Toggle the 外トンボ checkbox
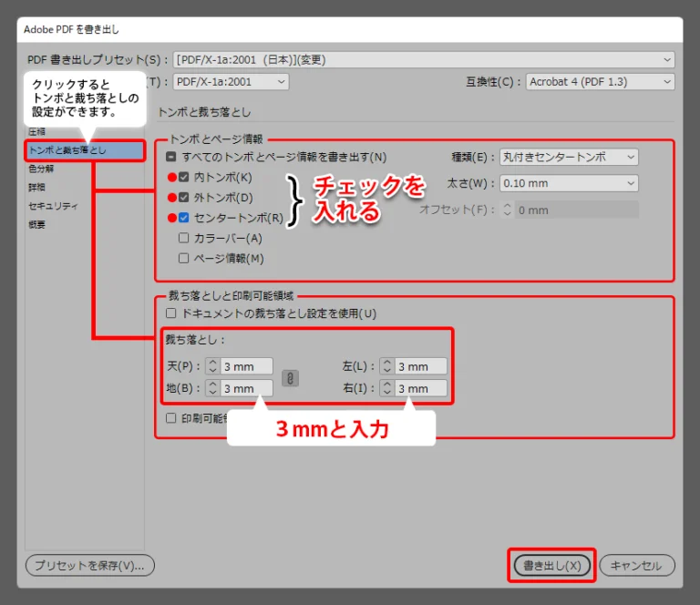 coord(184,197)
